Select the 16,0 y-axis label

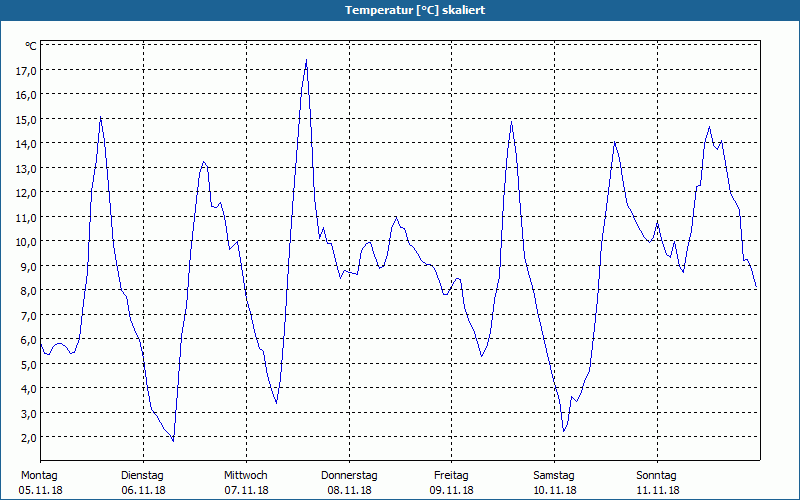point(26,95)
